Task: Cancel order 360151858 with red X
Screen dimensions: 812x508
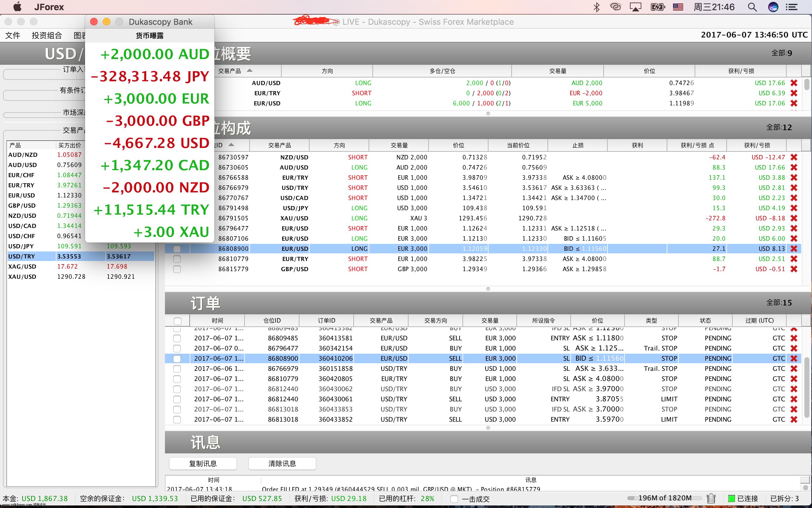Action: click(x=794, y=369)
